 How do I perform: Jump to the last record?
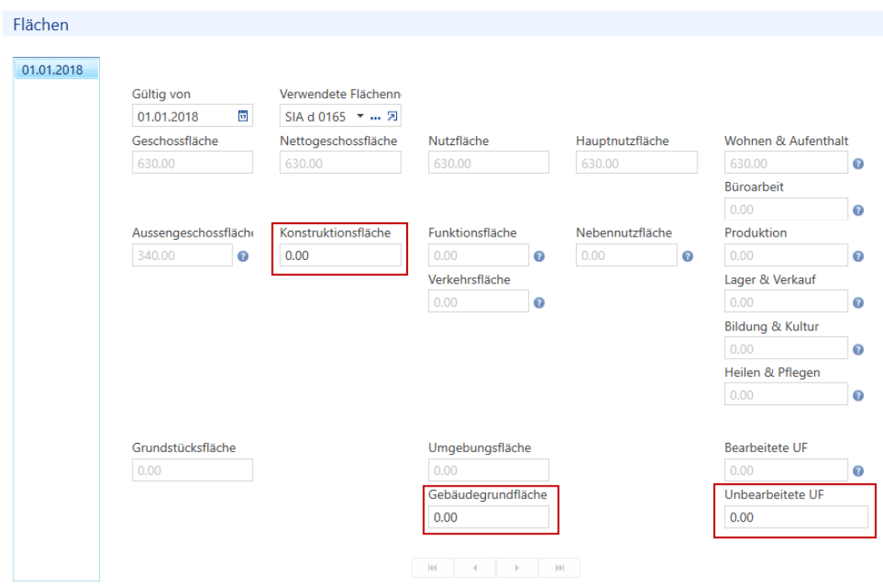click(559, 568)
